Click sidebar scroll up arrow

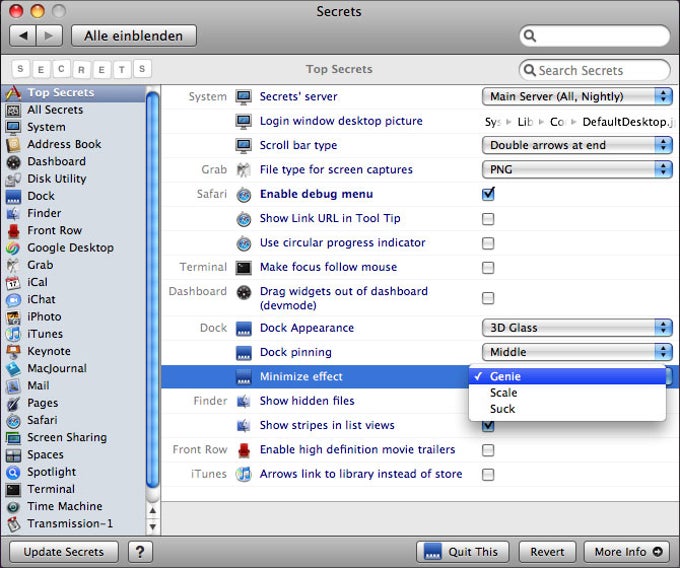point(152,511)
